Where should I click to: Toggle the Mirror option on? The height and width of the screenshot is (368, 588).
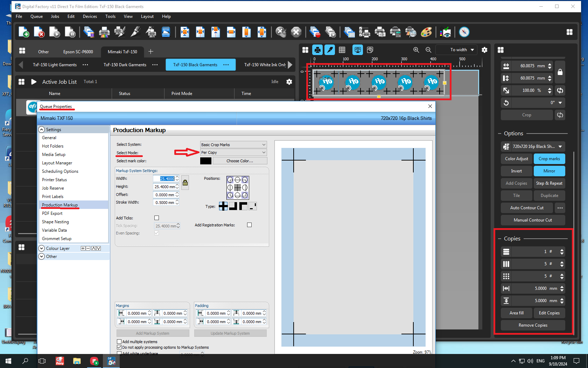coord(549,171)
